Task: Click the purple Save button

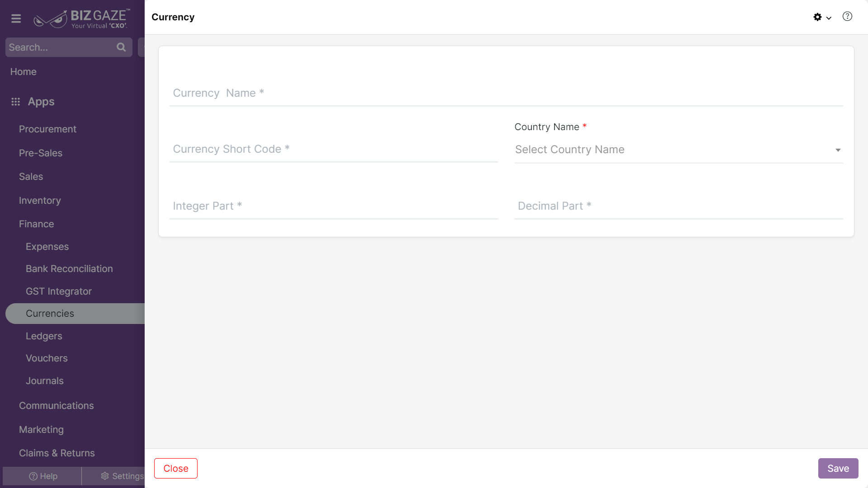Action: [x=838, y=469]
